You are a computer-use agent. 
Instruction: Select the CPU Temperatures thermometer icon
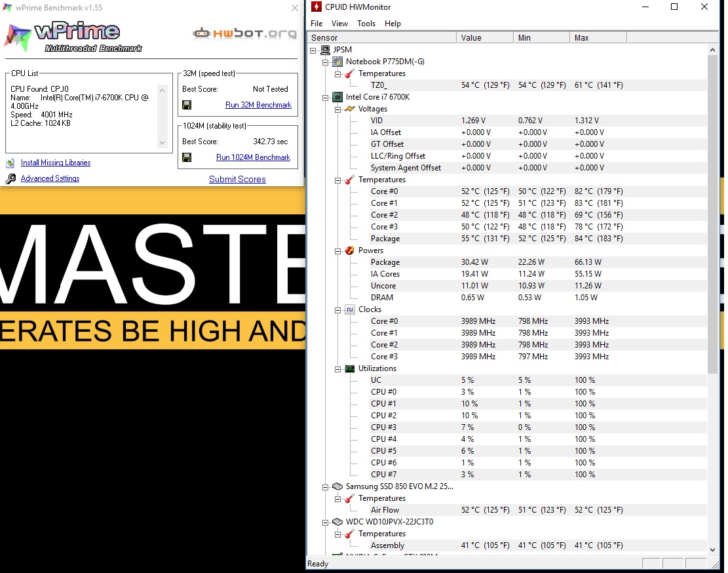pos(350,180)
